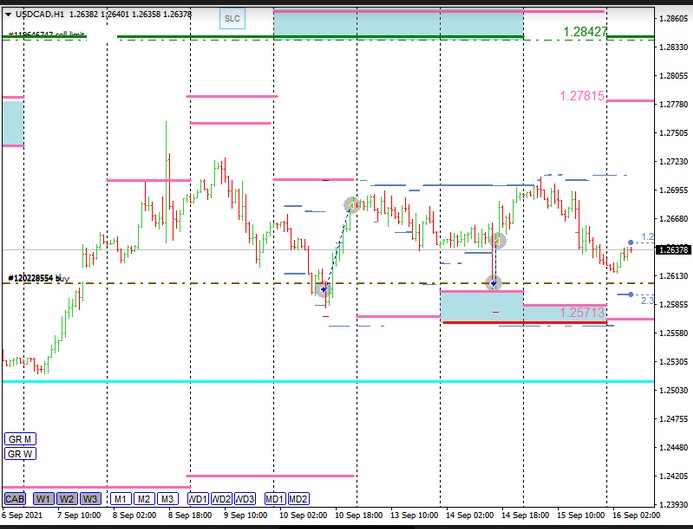Select the WD1 button

pos(198,498)
